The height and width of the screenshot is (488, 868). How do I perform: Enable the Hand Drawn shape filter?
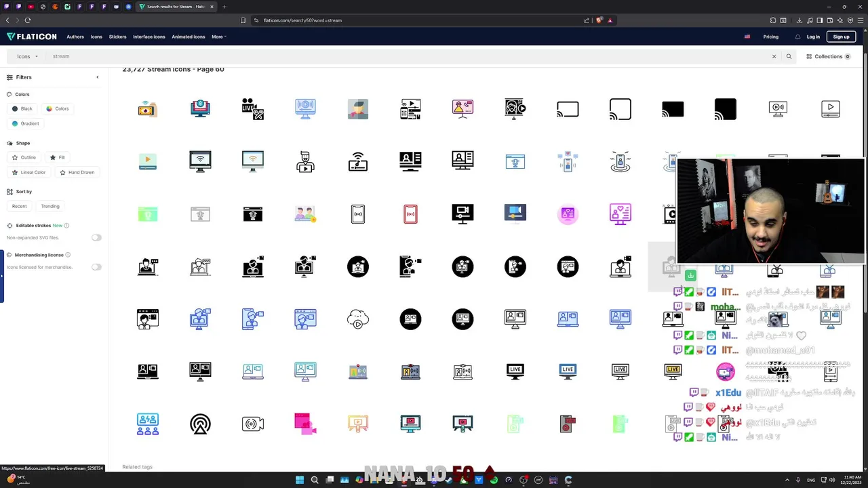77,172
